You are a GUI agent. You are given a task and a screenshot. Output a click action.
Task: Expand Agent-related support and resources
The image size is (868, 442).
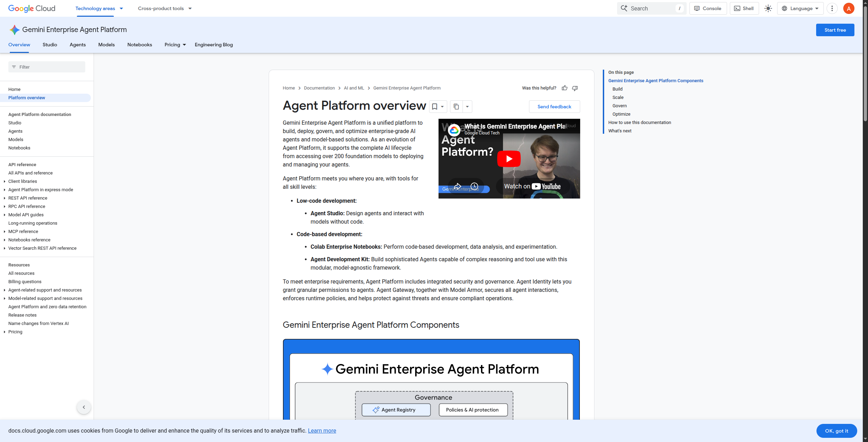point(5,290)
